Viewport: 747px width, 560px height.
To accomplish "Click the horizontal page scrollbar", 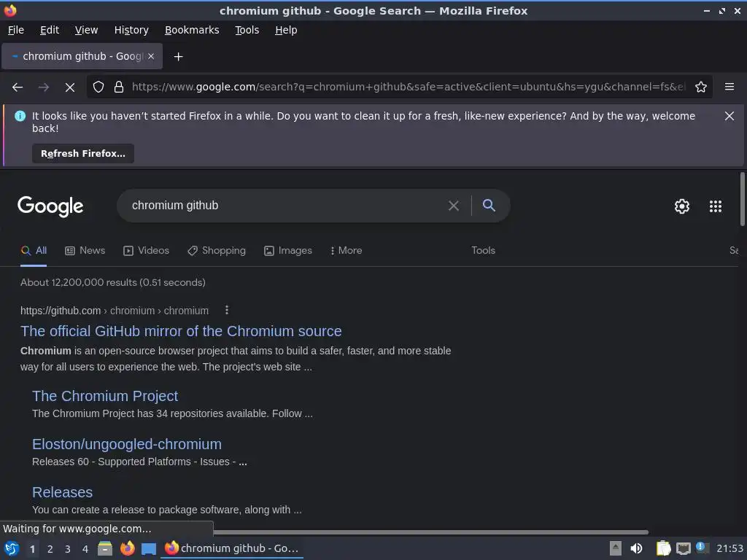I will [430, 532].
